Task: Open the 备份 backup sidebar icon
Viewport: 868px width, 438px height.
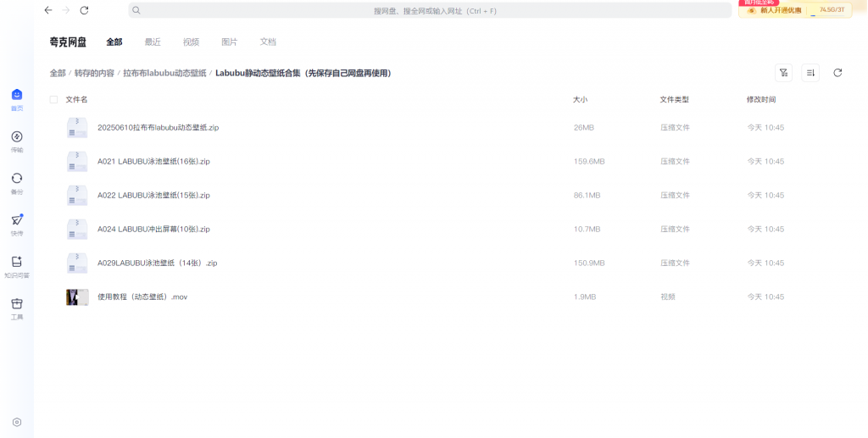Action: pyautogui.click(x=17, y=184)
